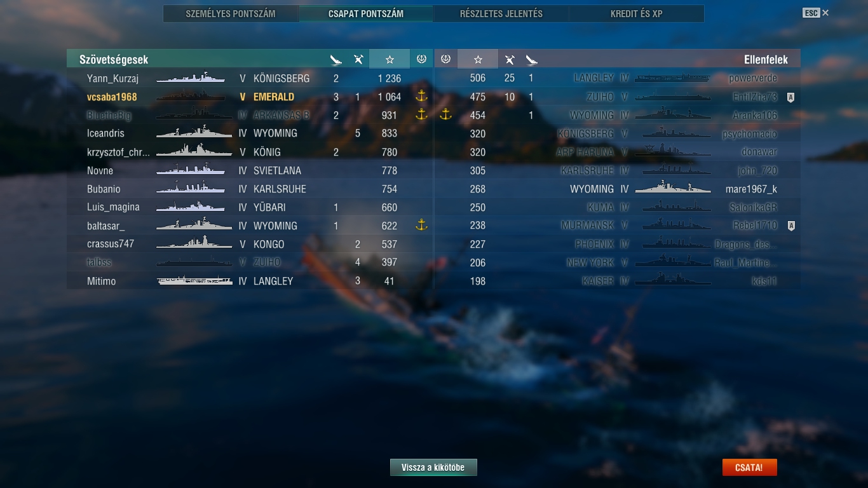
Task: Click the anchor icon on vcsaba1968's row
Action: 421,97
